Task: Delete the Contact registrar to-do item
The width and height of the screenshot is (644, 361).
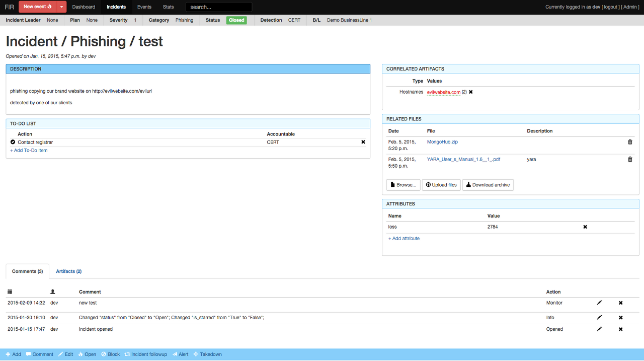Action: click(363, 142)
